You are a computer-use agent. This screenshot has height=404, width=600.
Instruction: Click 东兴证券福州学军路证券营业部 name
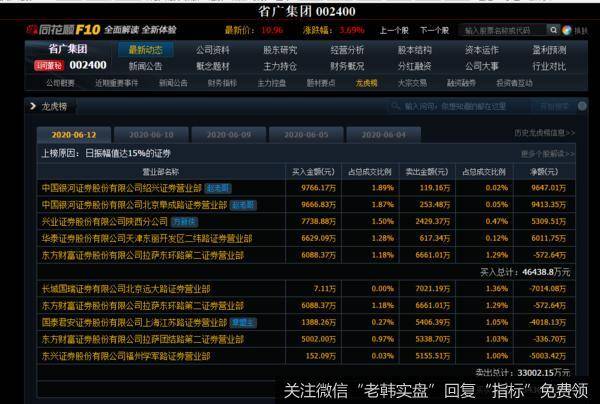[x=126, y=356]
